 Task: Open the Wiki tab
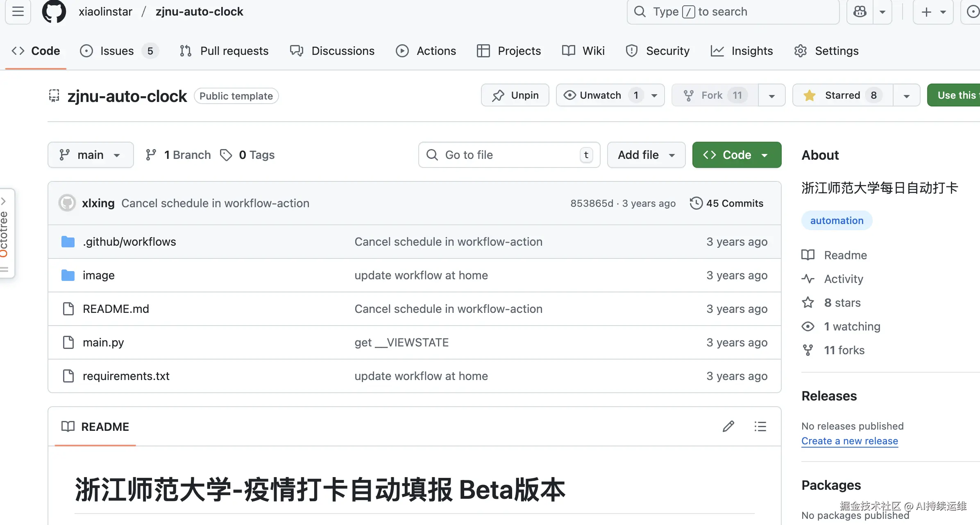[x=583, y=51]
